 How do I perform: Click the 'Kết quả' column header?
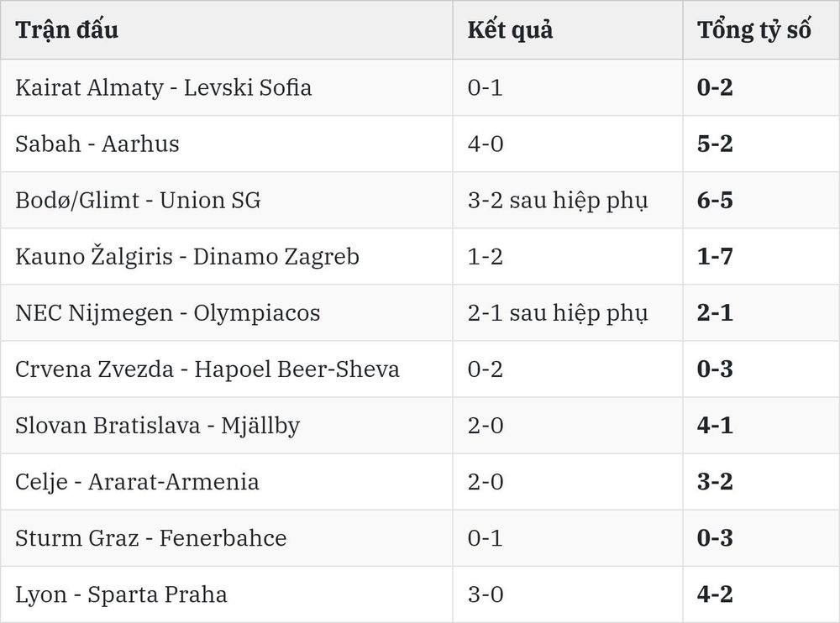tap(510, 30)
